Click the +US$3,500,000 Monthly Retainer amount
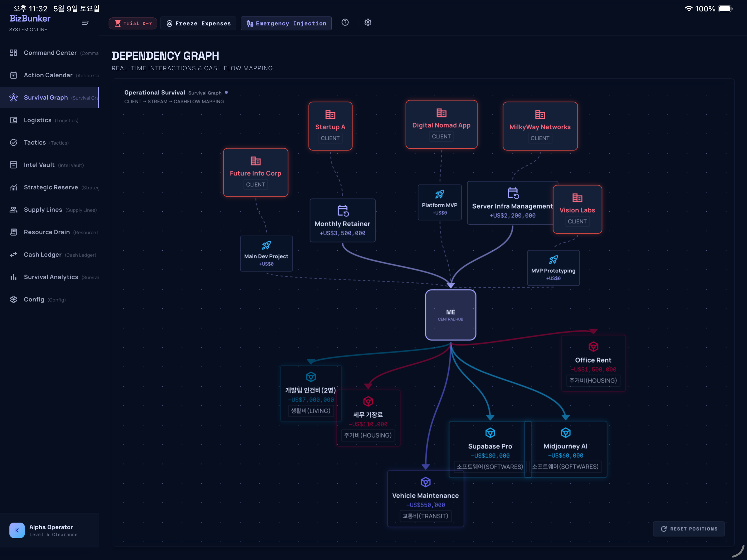Screen dimensions: 747x560 coord(343,233)
